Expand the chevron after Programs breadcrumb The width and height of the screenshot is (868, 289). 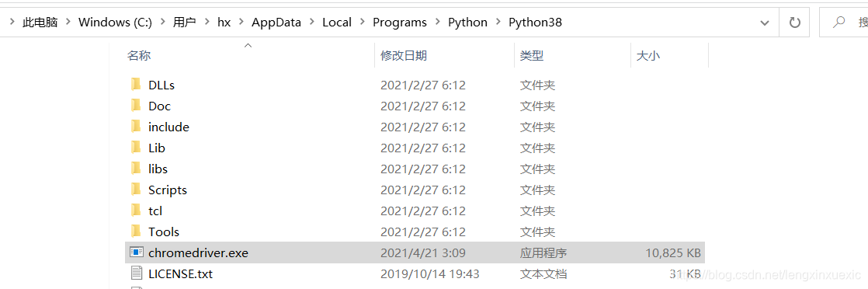coord(437,23)
